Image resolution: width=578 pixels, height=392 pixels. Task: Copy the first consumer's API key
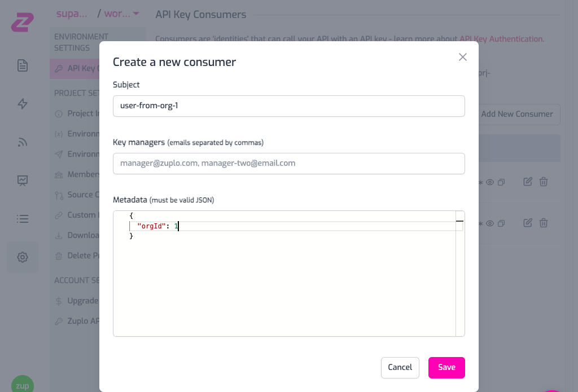(501, 182)
